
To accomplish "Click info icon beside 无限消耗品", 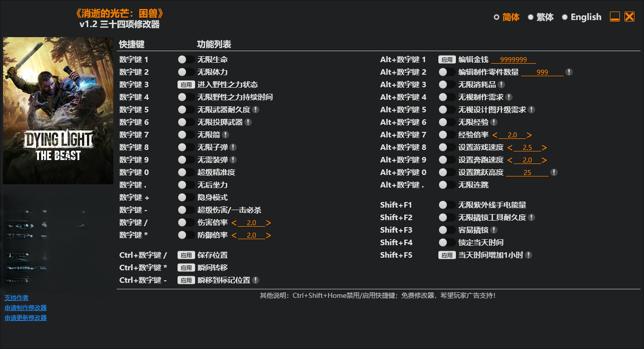I will pyautogui.click(x=501, y=85).
